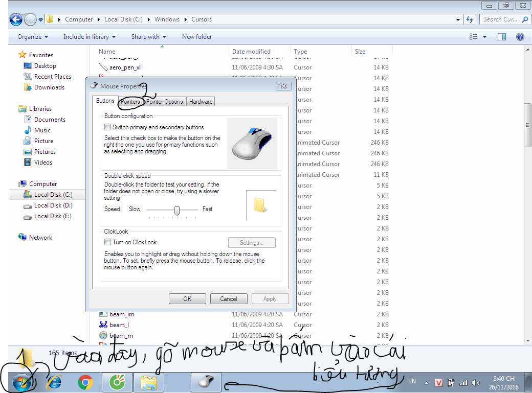Enable Switch primary and secondary buttons
532x393 pixels.
click(x=108, y=127)
